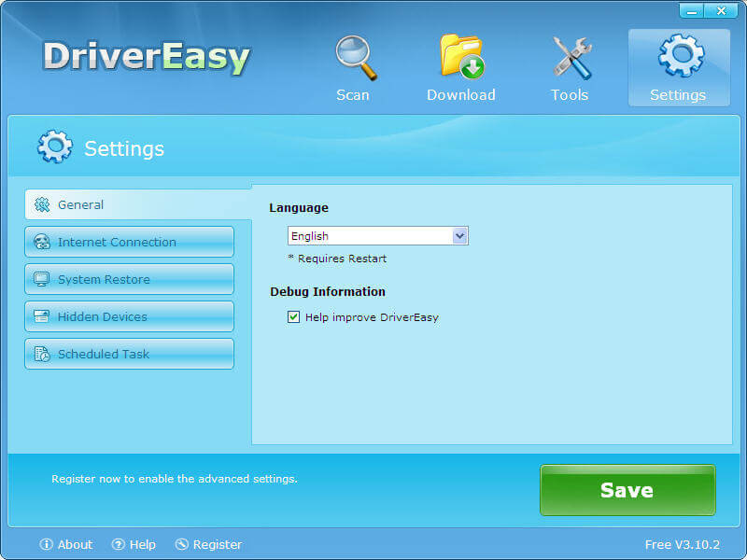Open the System Restore settings tab

pyautogui.click(x=129, y=279)
